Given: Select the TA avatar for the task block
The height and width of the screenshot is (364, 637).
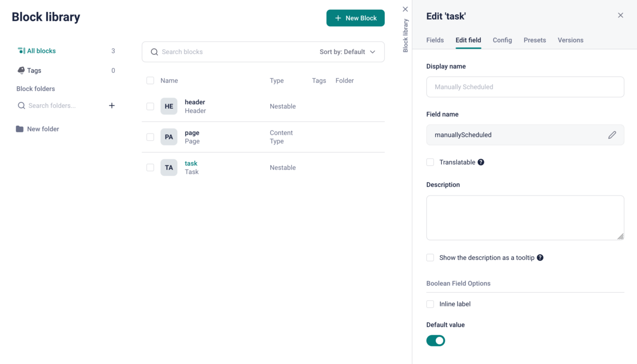Looking at the screenshot, I should pos(169,167).
